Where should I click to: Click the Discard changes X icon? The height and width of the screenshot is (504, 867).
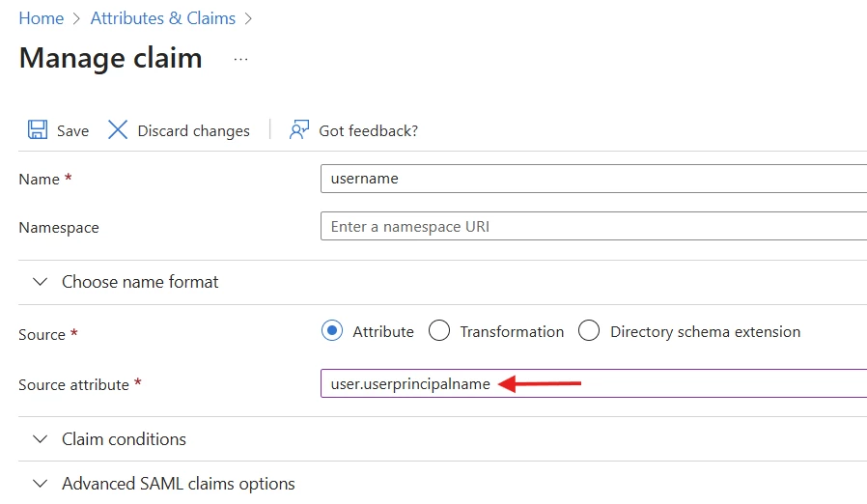(117, 130)
